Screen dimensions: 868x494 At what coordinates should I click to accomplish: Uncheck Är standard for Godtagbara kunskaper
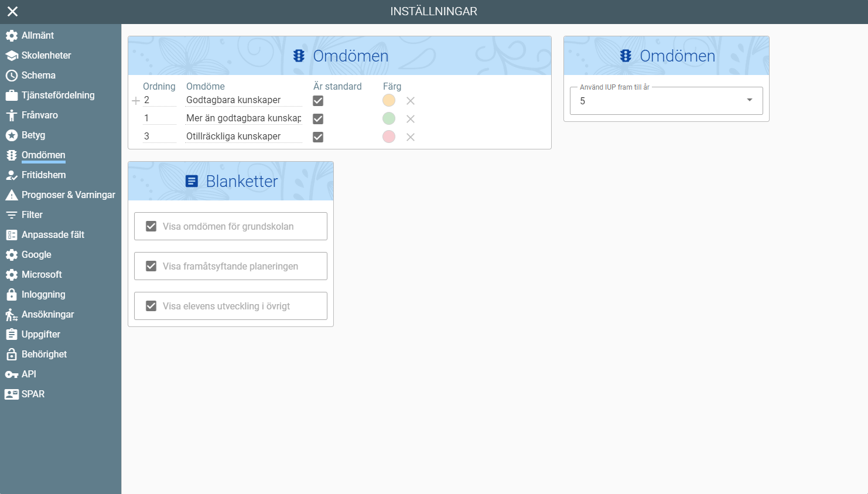(318, 101)
